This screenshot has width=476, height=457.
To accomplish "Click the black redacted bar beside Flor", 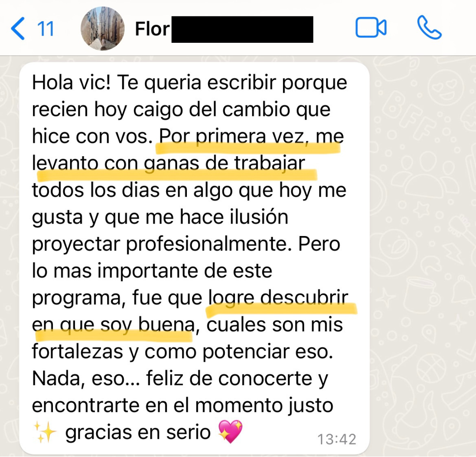I will click(x=242, y=30).
